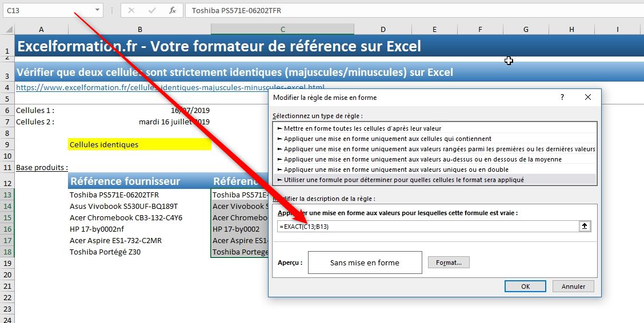Close the Modifier la règle dialog
The height and width of the screenshot is (323, 644).
588,98
